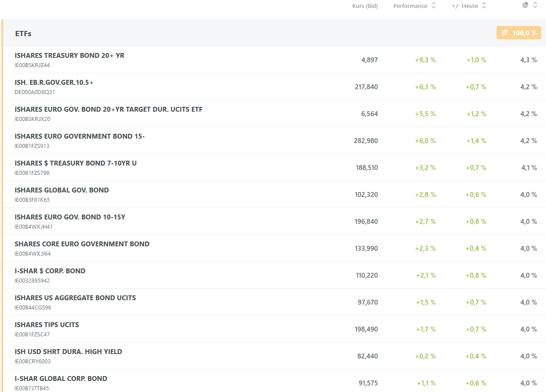Select ISHARES $ TREASURY BOND 7-10YR U
Image resolution: width=546 pixels, height=392 pixels.
point(75,163)
